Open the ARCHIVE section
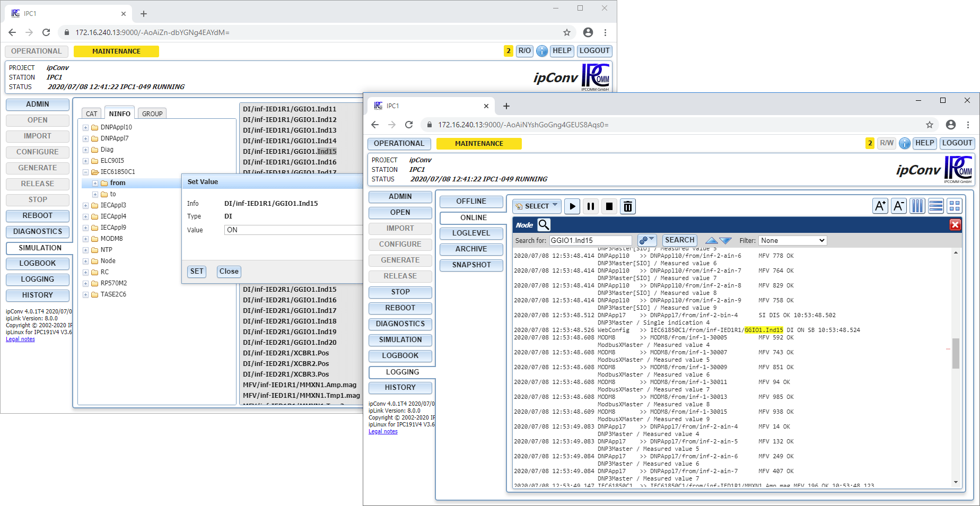Screen dimensions: 980x506 click(x=471, y=249)
